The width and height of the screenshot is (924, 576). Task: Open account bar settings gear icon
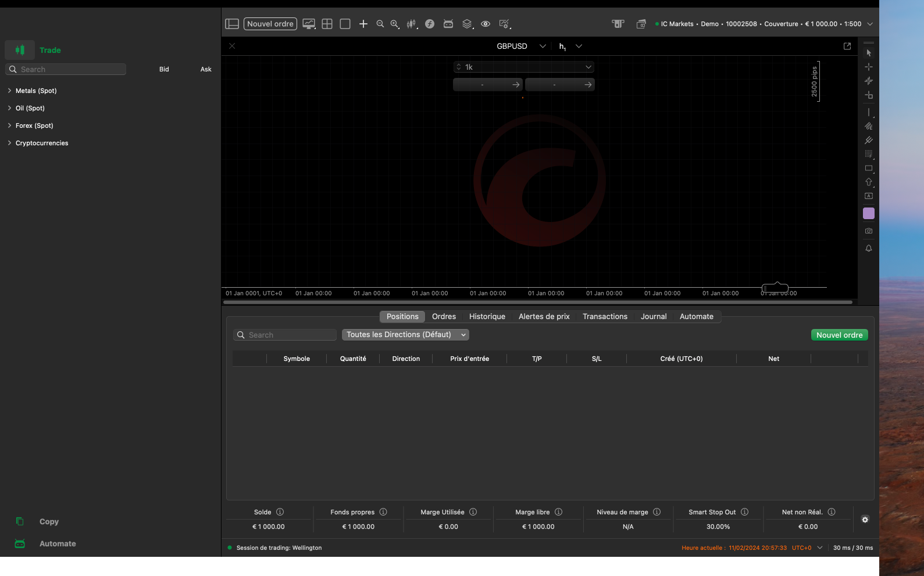[865, 520]
